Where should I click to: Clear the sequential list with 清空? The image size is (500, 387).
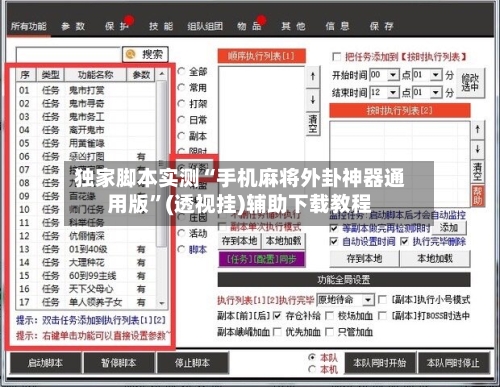tap(313, 124)
